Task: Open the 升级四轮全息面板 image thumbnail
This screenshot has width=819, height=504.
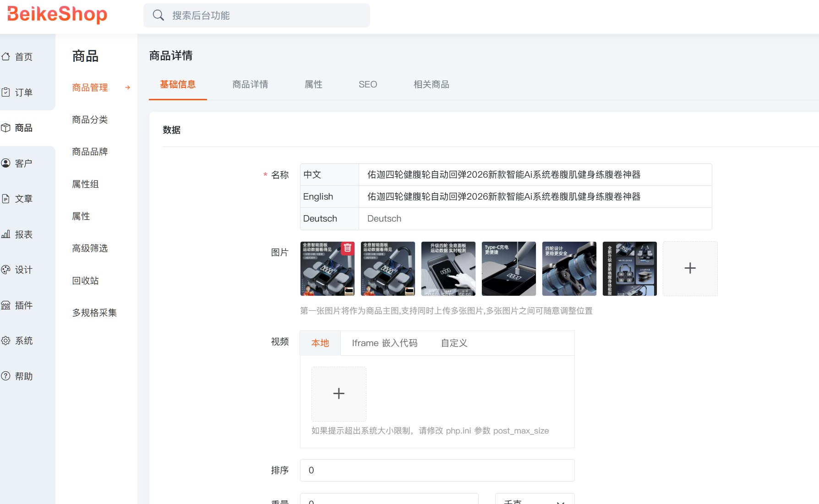Action: click(448, 269)
